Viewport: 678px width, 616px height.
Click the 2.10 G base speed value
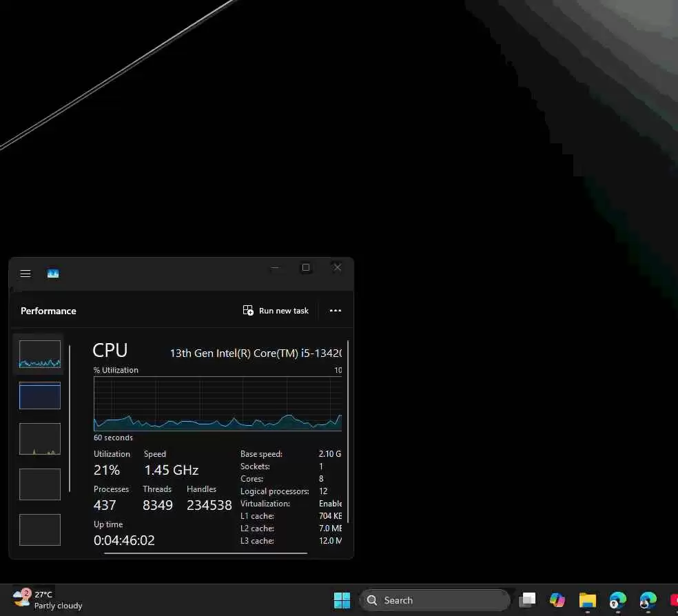click(330, 454)
